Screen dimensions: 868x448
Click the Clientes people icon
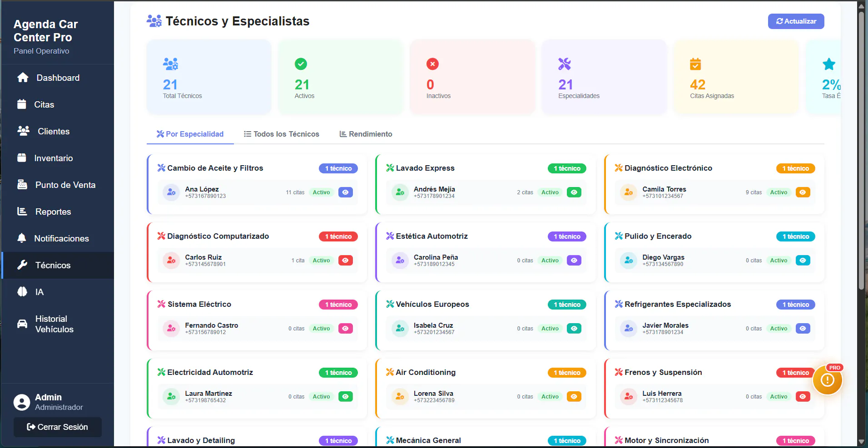tap(23, 131)
